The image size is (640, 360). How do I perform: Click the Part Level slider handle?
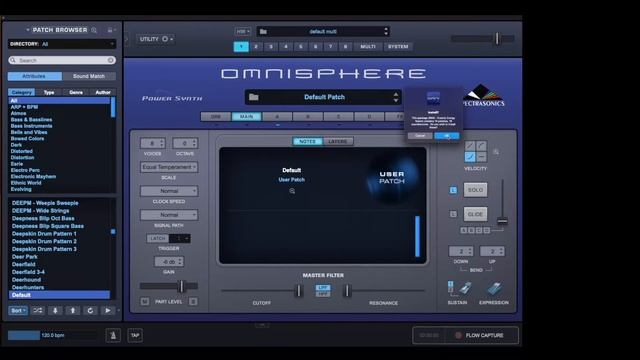(x=182, y=286)
